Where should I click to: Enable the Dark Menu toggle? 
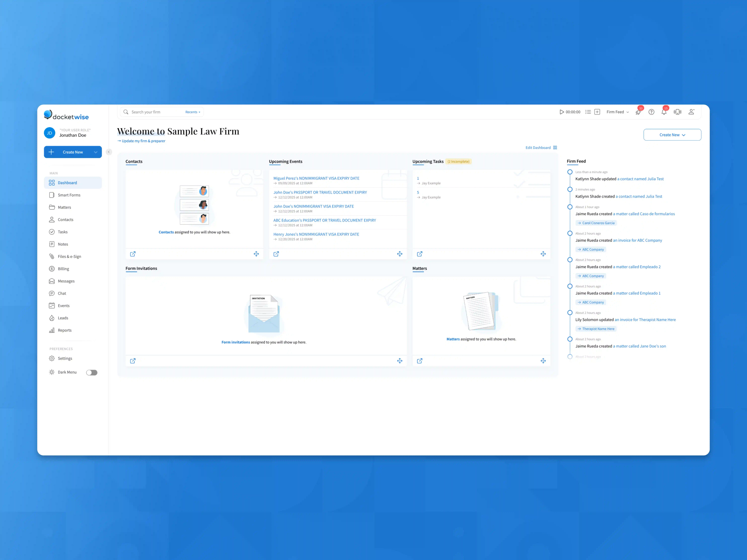click(x=92, y=372)
